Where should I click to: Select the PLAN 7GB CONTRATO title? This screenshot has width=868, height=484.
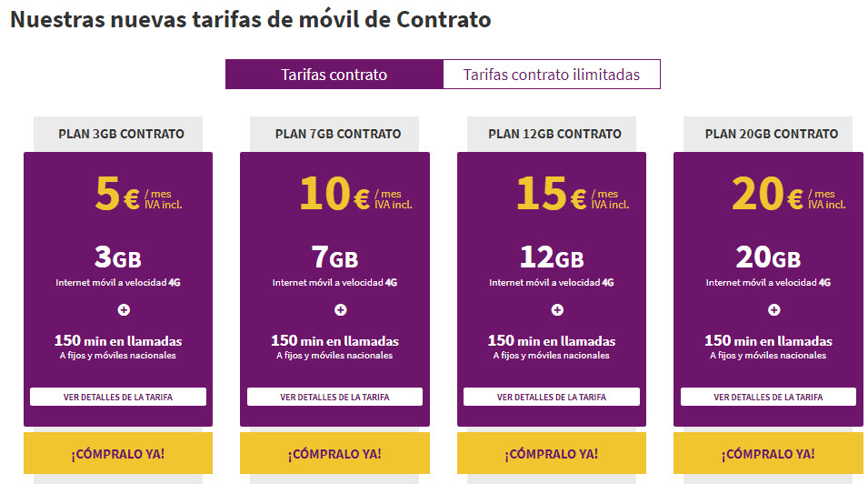point(338,134)
